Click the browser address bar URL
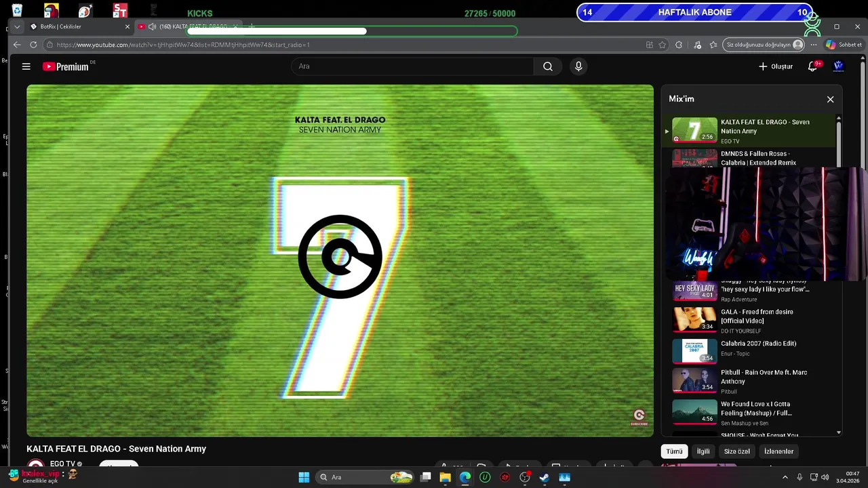868x488 pixels. (x=183, y=45)
